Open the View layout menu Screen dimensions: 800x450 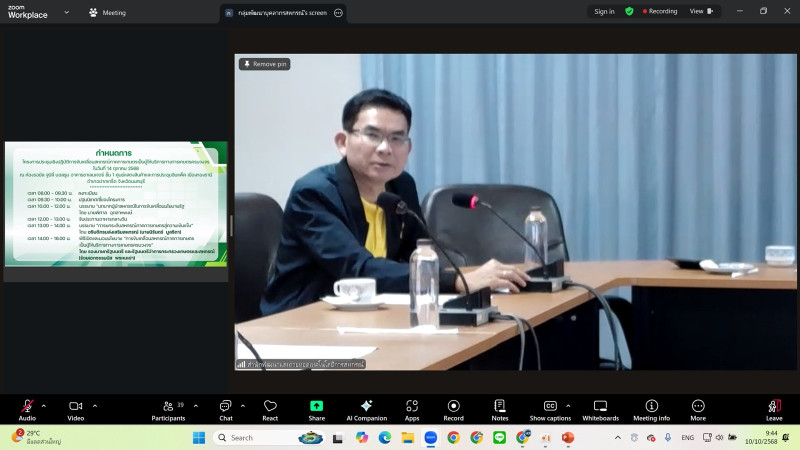click(x=703, y=12)
